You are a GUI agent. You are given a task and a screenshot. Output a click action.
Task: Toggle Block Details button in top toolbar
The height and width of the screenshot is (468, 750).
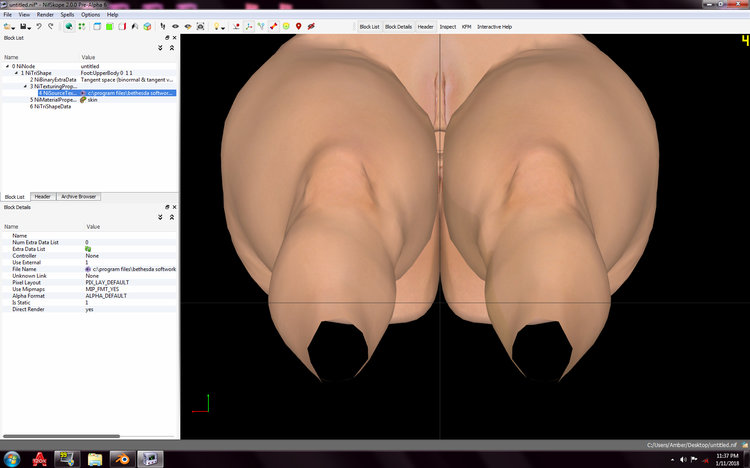398,27
